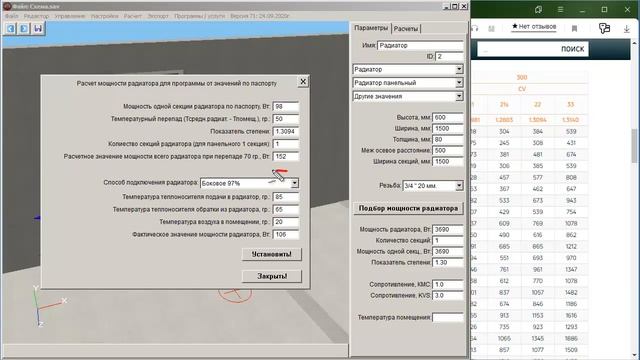Click the browser bookmark icon
This screenshot has width=640, height=360.
[574, 29]
